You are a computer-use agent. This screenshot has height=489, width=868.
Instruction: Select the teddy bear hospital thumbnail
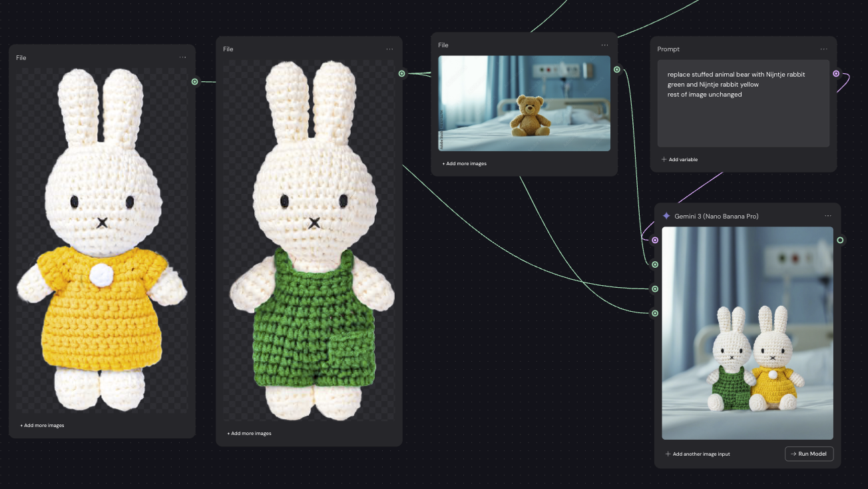coord(525,103)
